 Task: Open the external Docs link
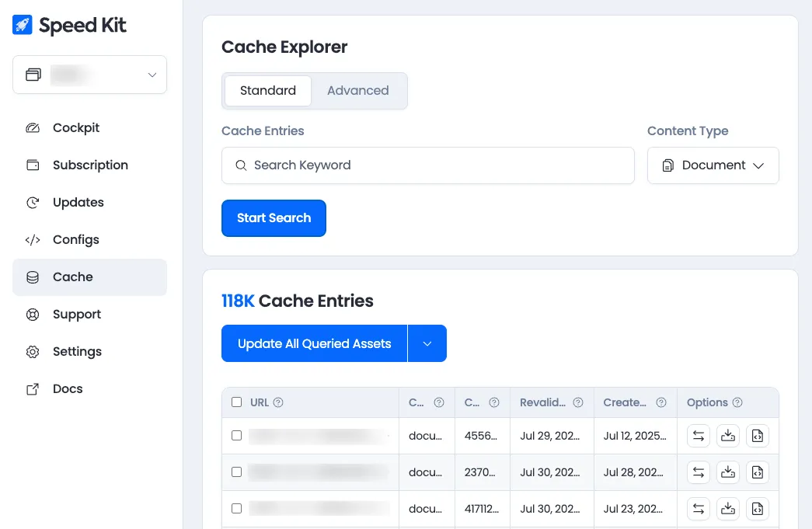tap(89, 388)
